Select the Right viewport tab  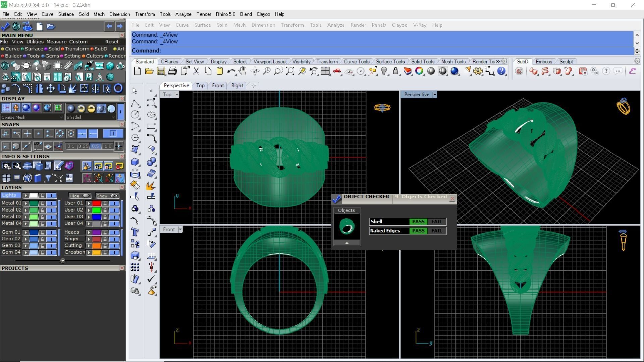237,86
